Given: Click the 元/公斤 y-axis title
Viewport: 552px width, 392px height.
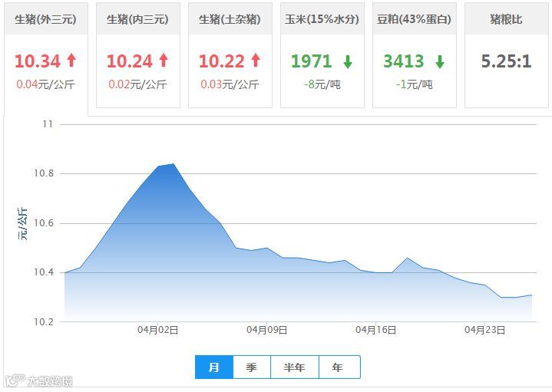Looking at the screenshot, I should tap(22, 224).
